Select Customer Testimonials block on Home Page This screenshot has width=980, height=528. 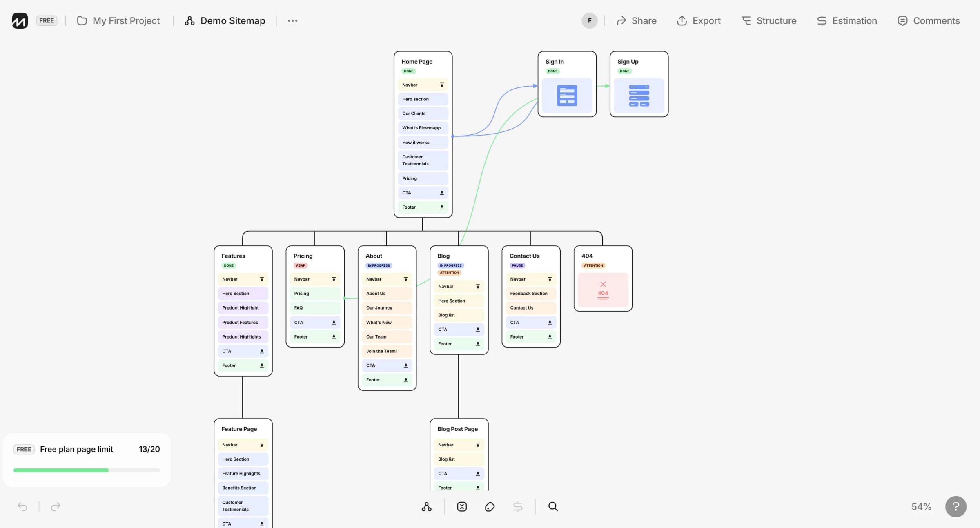coord(423,160)
